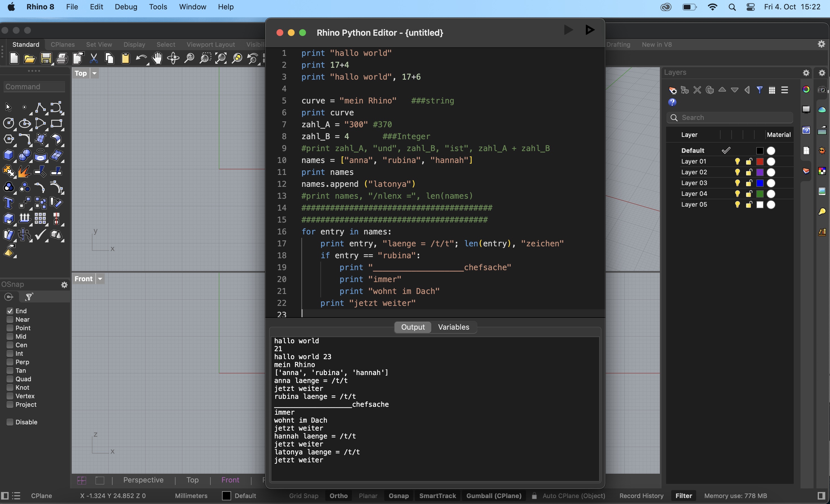This screenshot has height=504, width=830.
Task: Toggle Layer 03 visibility lightbulb
Action: (737, 183)
